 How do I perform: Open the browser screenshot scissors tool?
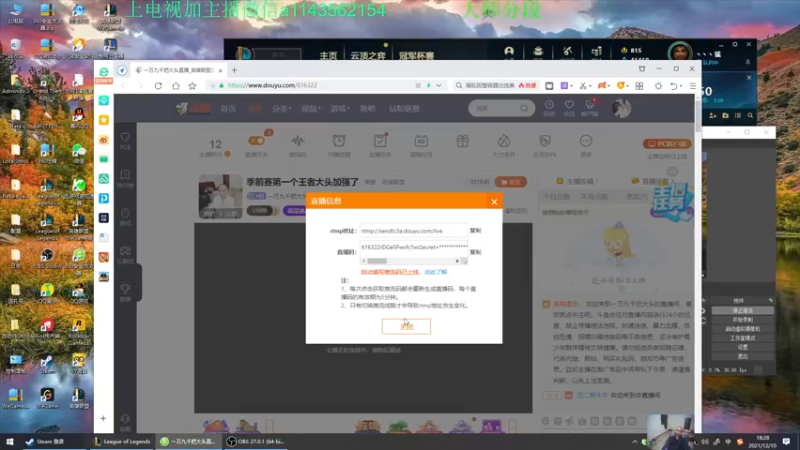582,86
